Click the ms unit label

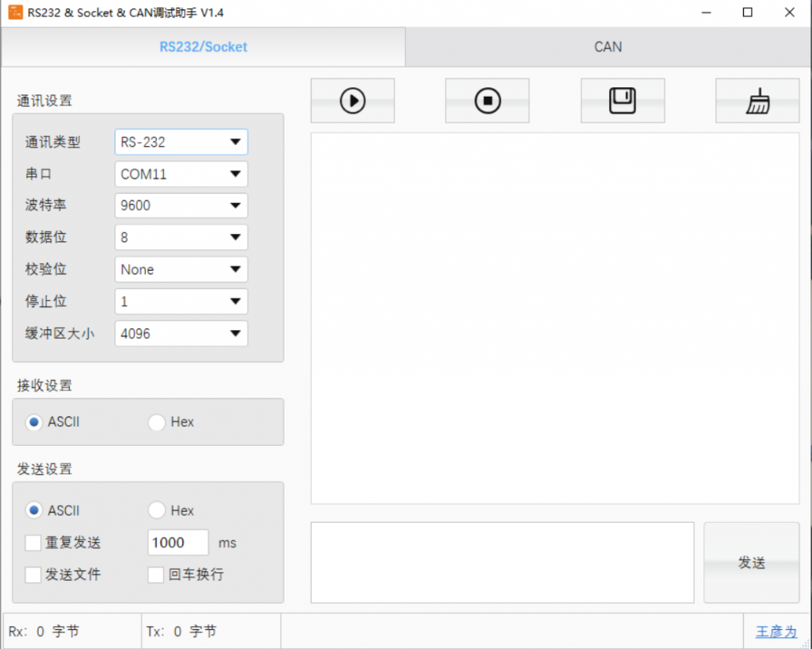pyautogui.click(x=228, y=543)
